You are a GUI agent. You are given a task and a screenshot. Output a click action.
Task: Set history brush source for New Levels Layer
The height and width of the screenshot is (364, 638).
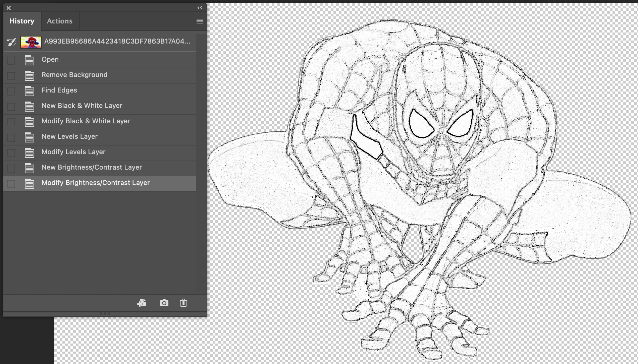[11, 137]
